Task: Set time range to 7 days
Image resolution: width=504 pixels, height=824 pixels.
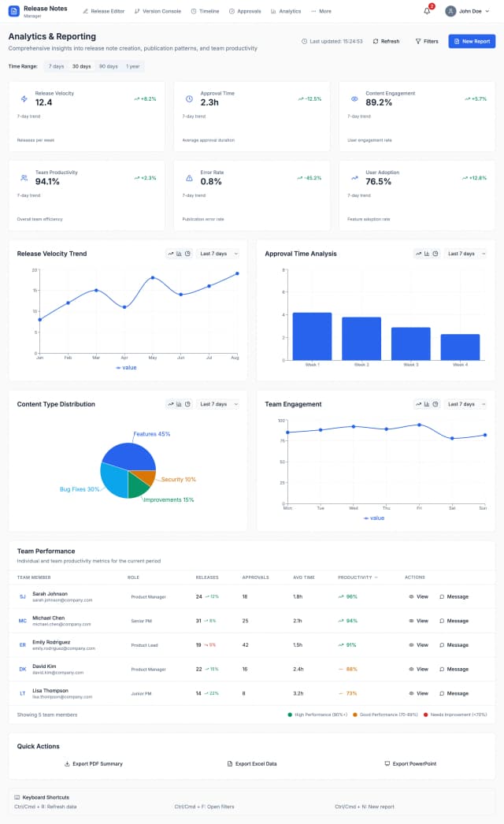Action: click(56, 66)
